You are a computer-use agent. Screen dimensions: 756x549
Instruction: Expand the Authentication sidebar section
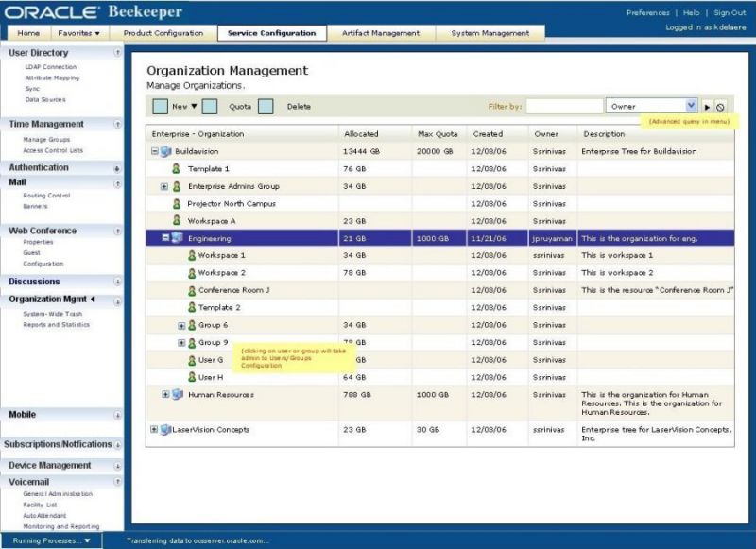(117, 169)
